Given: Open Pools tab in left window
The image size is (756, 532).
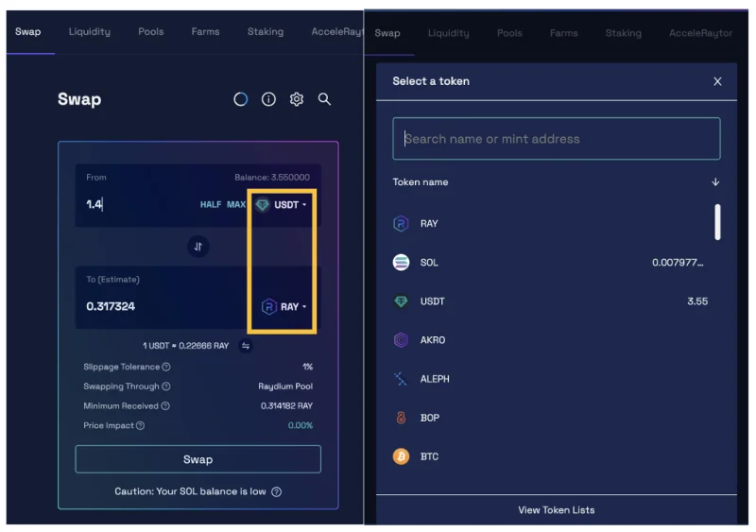Looking at the screenshot, I should tap(151, 32).
